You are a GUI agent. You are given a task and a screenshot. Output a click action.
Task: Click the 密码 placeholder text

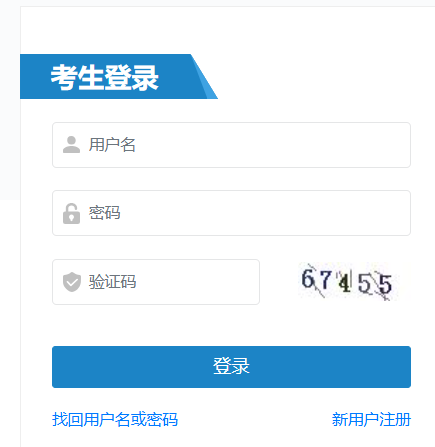click(x=104, y=213)
